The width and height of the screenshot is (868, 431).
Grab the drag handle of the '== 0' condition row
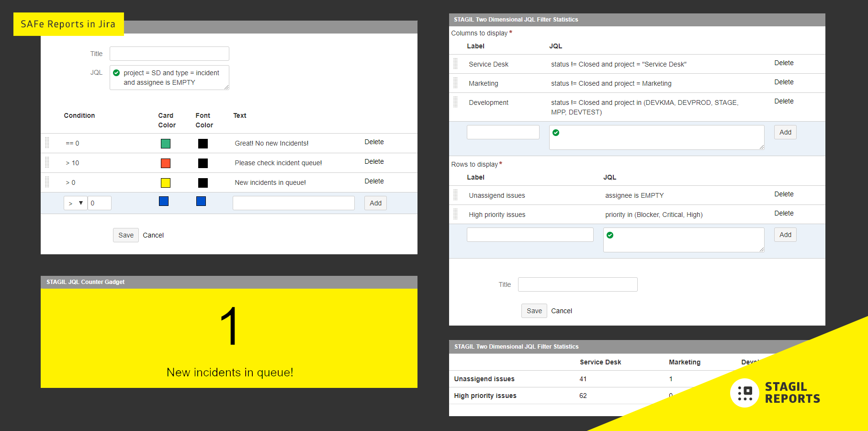pyautogui.click(x=47, y=143)
